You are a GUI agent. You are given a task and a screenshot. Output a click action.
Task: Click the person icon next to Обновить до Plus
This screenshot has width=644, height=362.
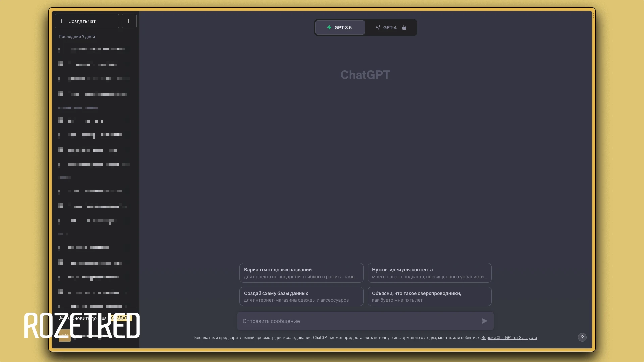61,318
